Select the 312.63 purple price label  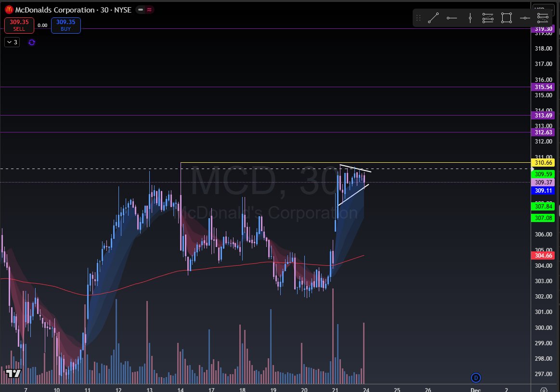pyautogui.click(x=543, y=132)
